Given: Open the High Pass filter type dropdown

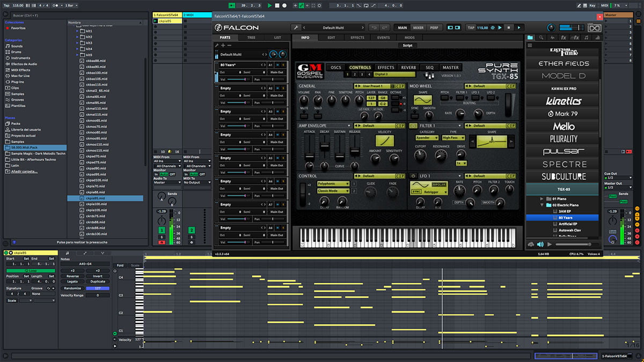Looking at the screenshot, I should (x=453, y=138).
